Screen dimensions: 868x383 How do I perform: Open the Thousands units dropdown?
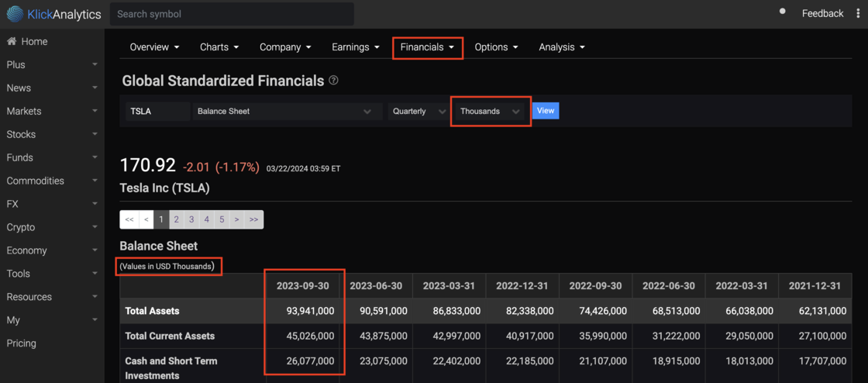pos(491,111)
